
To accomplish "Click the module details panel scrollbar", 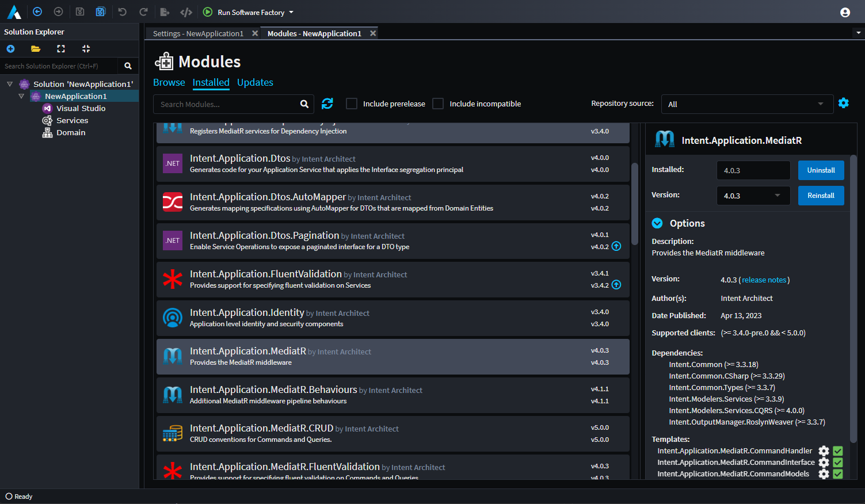I will click(853, 299).
